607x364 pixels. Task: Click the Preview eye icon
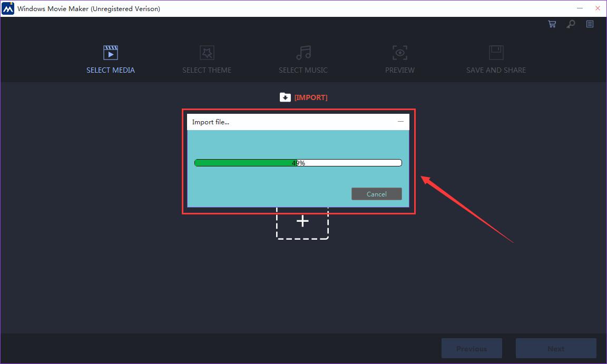point(400,53)
